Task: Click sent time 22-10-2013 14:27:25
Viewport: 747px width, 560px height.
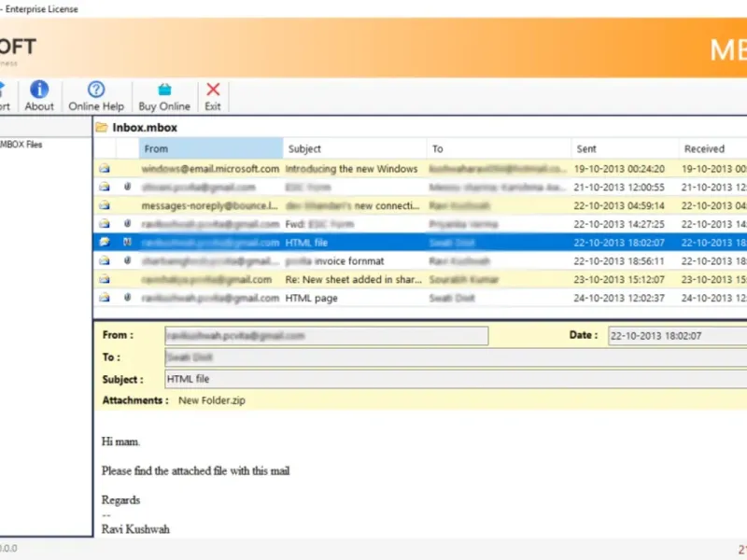Action: pyautogui.click(x=619, y=224)
